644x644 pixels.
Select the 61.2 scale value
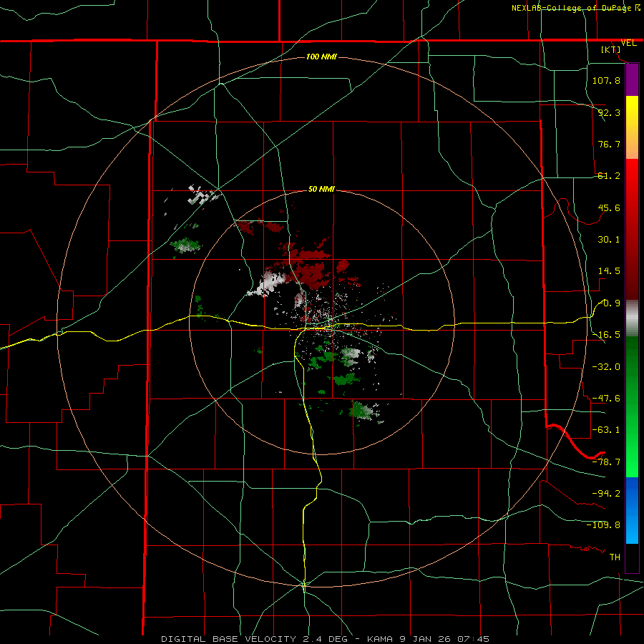coord(609,176)
